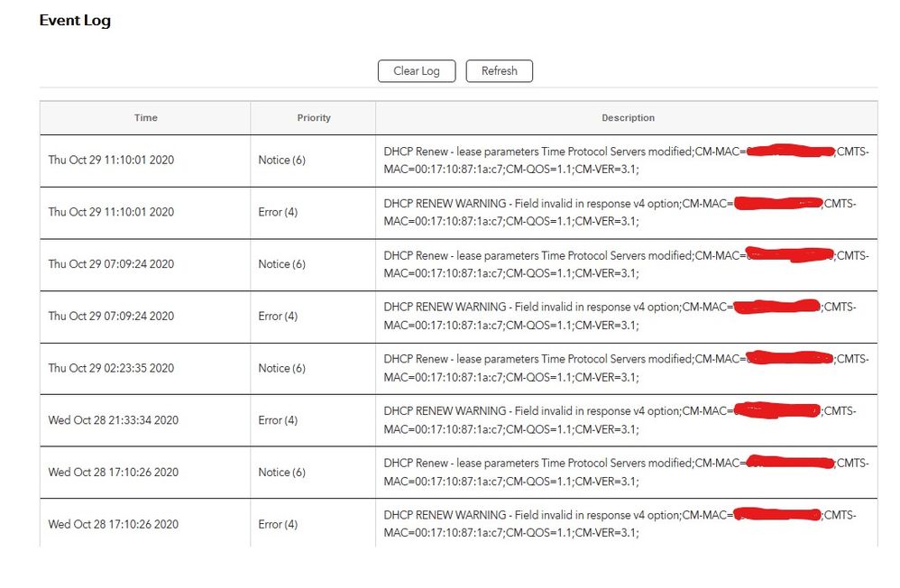900x588 pixels.
Task: Select the Priority column header
Action: coord(314,118)
